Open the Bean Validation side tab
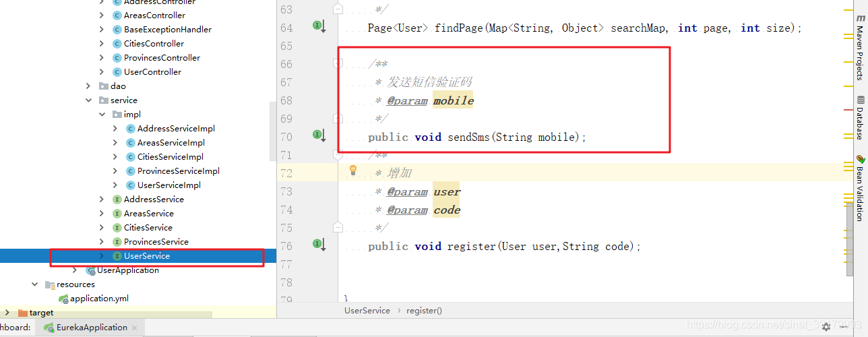The height and width of the screenshot is (337, 868). (x=860, y=187)
